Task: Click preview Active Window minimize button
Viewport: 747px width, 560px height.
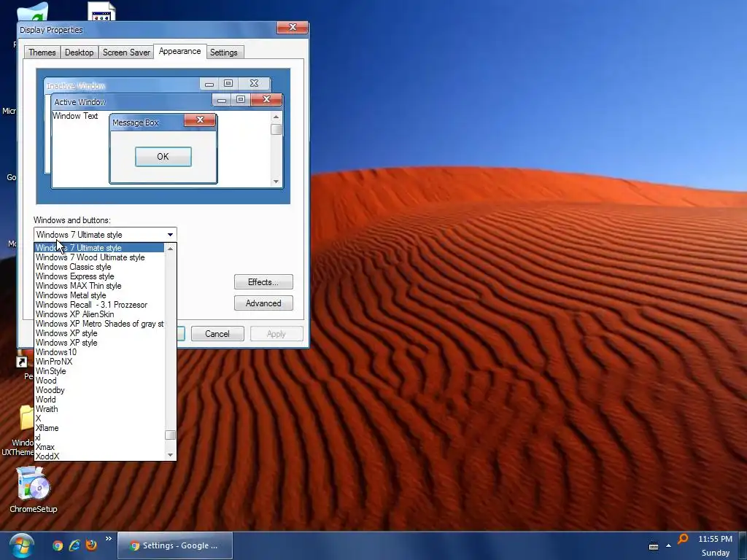Action: point(222,99)
